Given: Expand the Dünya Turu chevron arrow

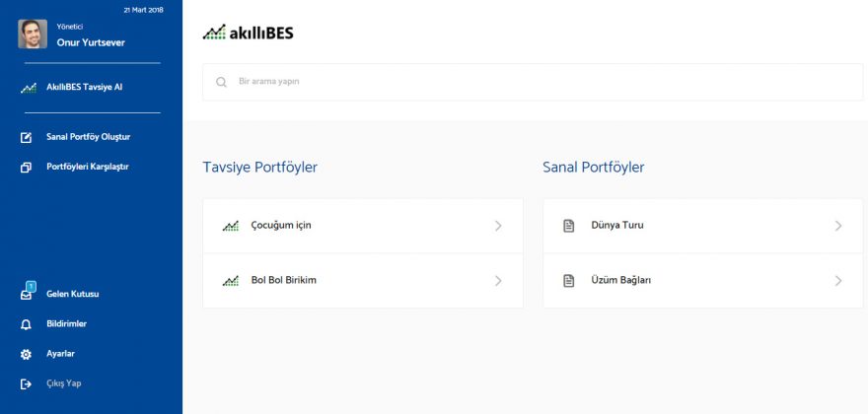Looking at the screenshot, I should pos(838,226).
